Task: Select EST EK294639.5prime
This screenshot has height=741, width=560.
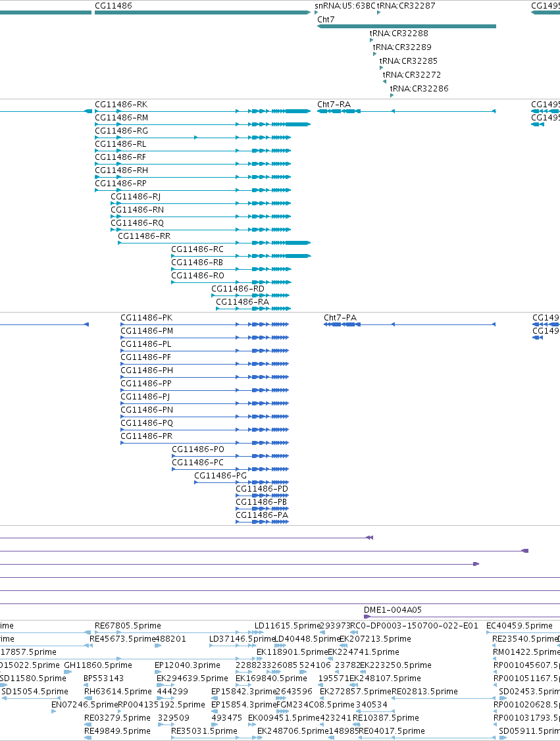Action: (x=192, y=679)
